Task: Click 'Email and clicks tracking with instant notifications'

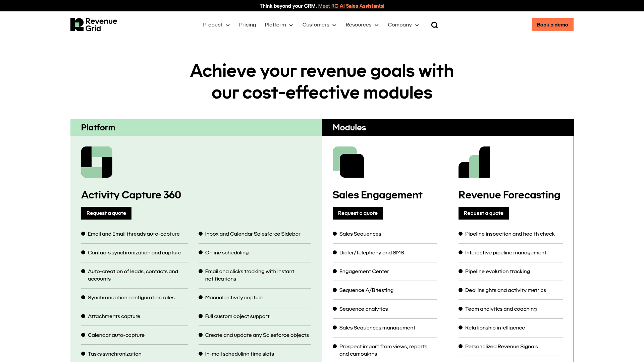Action: [x=250, y=275]
